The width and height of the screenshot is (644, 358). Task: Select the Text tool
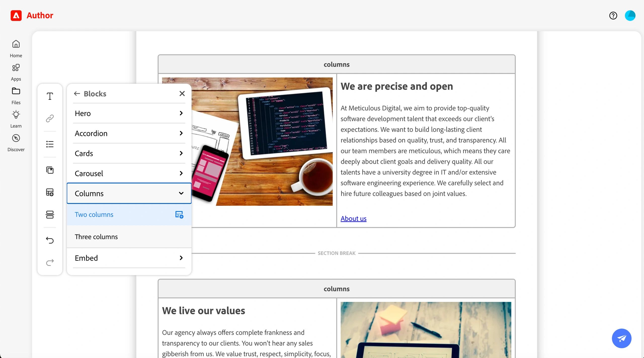point(50,96)
